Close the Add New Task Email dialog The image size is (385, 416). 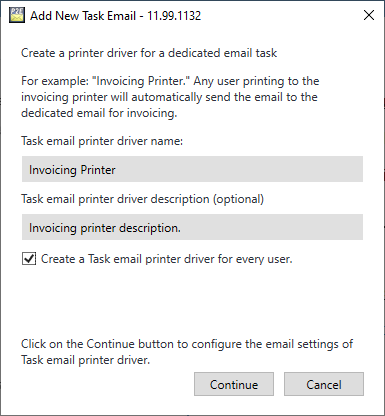[x=369, y=15]
